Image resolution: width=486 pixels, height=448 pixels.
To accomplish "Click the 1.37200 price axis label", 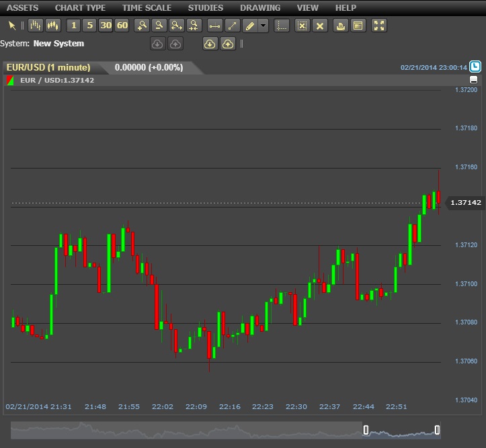I will 466,90.
